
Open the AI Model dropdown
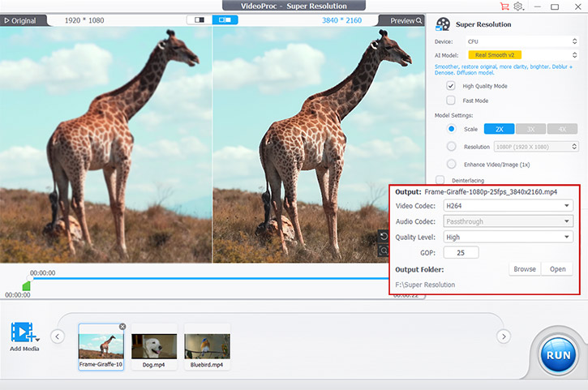pyautogui.click(x=521, y=54)
